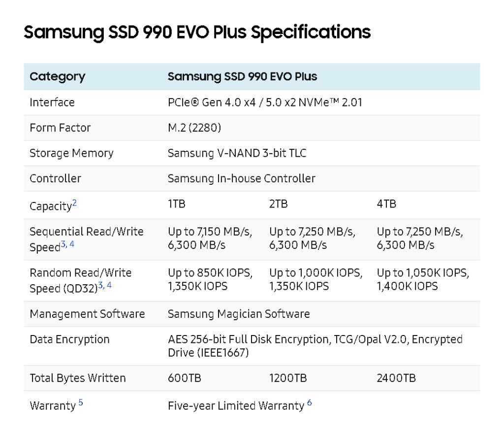Select the 4TB capacity cell
Viewport: 504px width, 436px height.
pyautogui.click(x=386, y=204)
